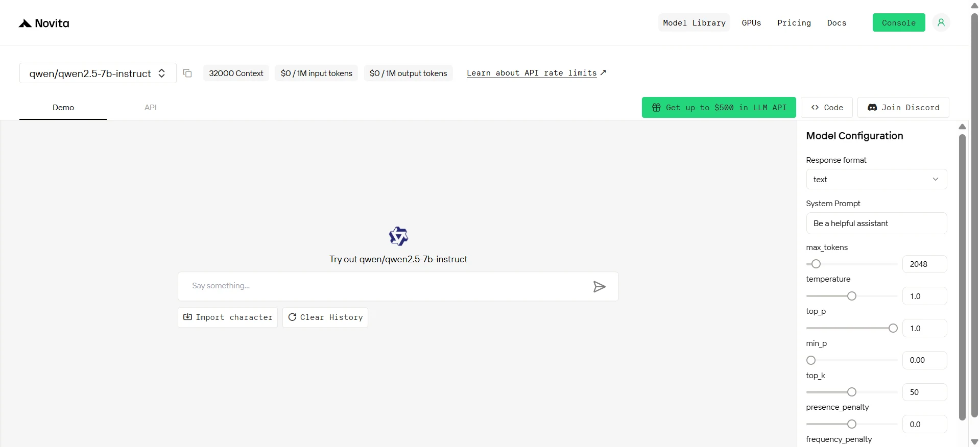Open the Model Library menu
980x447 pixels.
click(694, 22)
